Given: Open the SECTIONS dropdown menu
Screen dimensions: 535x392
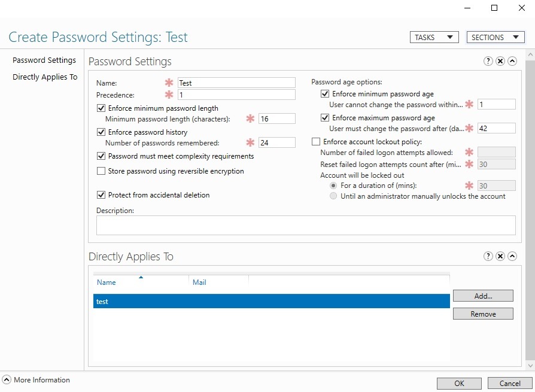Looking at the screenshot, I should (496, 37).
